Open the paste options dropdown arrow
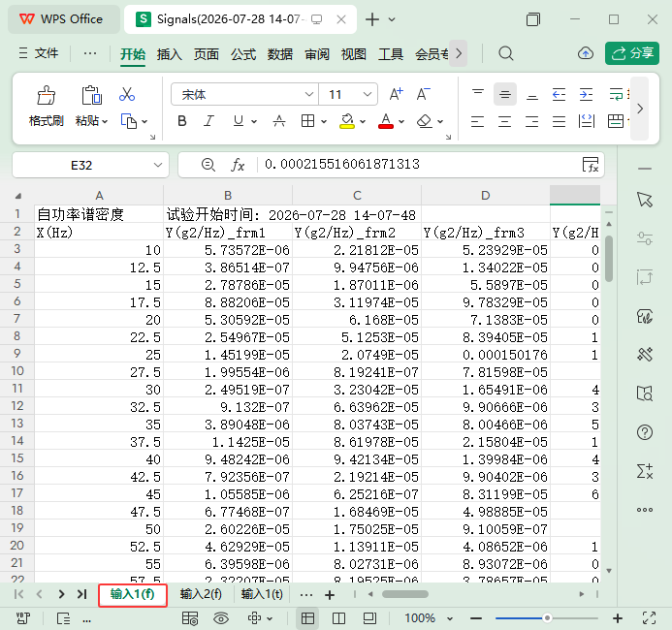672x630 pixels. pos(105,121)
